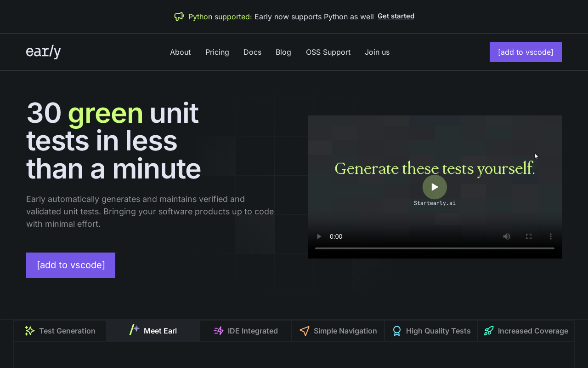
Task: Click the video progress bar
Action: point(435,247)
